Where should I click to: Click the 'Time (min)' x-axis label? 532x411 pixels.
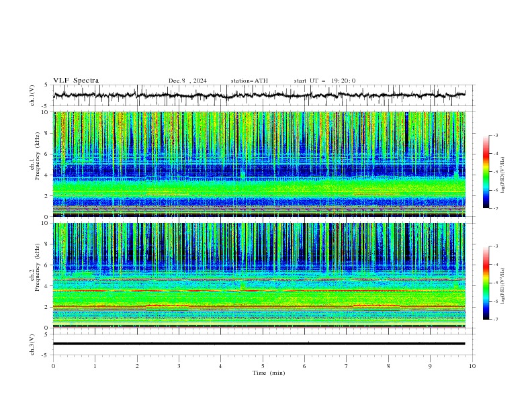[x=269, y=373]
